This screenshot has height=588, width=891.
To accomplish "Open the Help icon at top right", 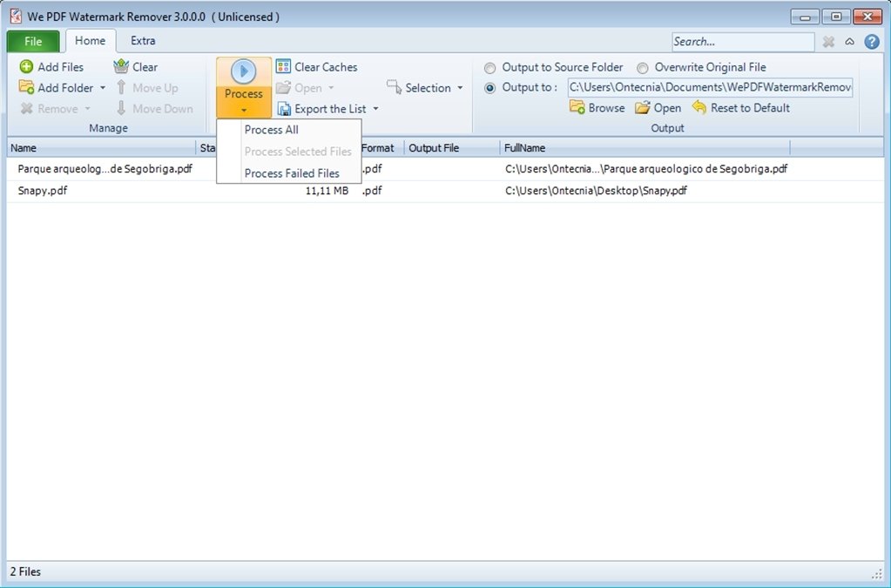I will (872, 41).
